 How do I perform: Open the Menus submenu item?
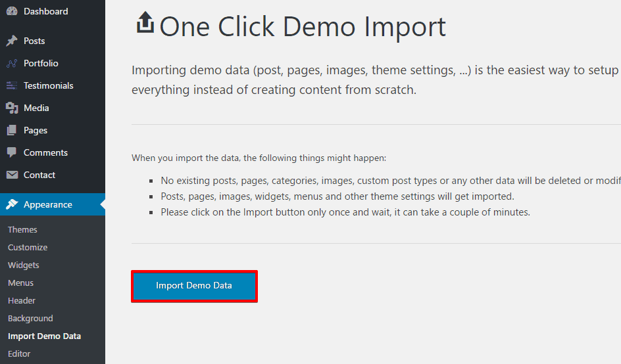click(x=20, y=283)
